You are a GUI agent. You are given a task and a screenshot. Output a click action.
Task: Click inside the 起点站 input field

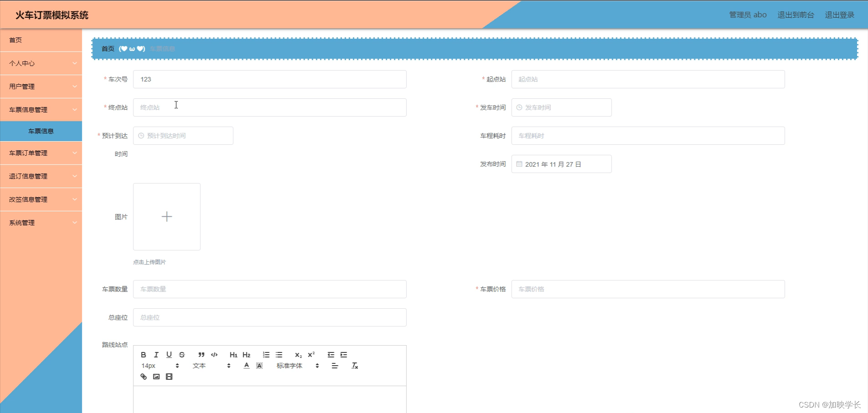648,79
